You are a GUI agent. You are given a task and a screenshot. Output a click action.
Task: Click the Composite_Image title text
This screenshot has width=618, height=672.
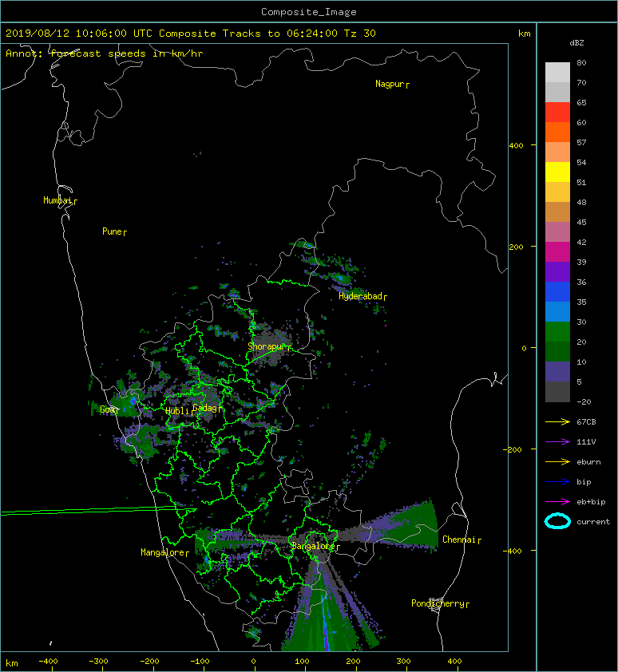click(x=309, y=12)
